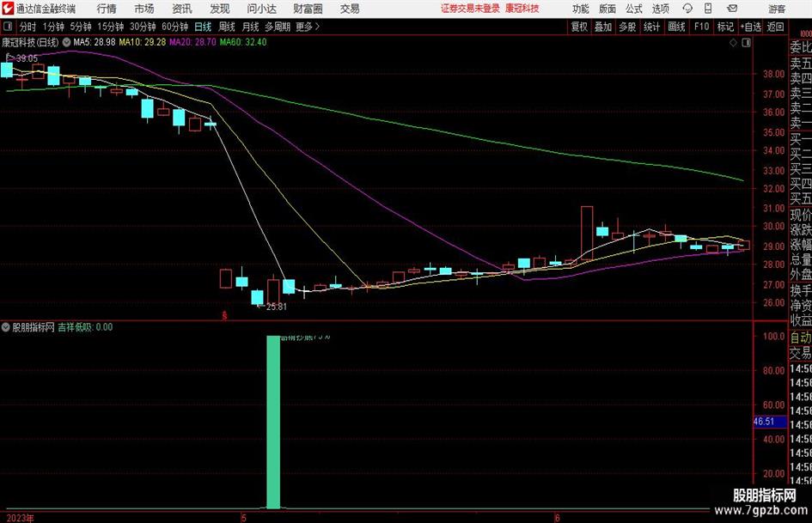Click the 画线 drawing tools button
The width and height of the screenshot is (812, 523).
pyautogui.click(x=676, y=27)
